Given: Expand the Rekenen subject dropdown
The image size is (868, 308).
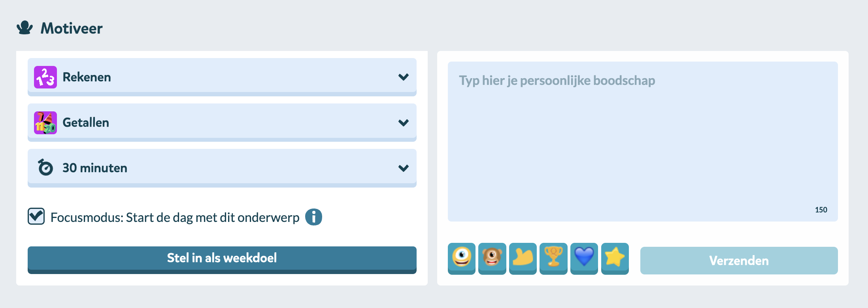Looking at the screenshot, I should coord(403,77).
